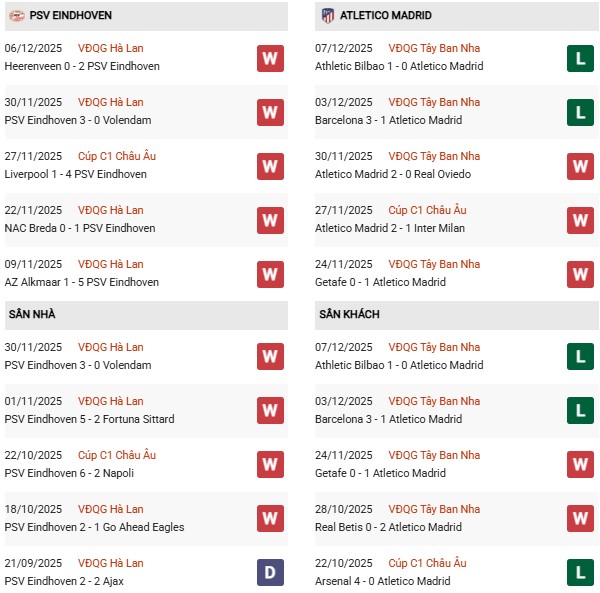This screenshot has width=600, height=593.
Task: Open VĐQG Tây Ban Nha link for Real Oviedo match
Action: (x=434, y=156)
